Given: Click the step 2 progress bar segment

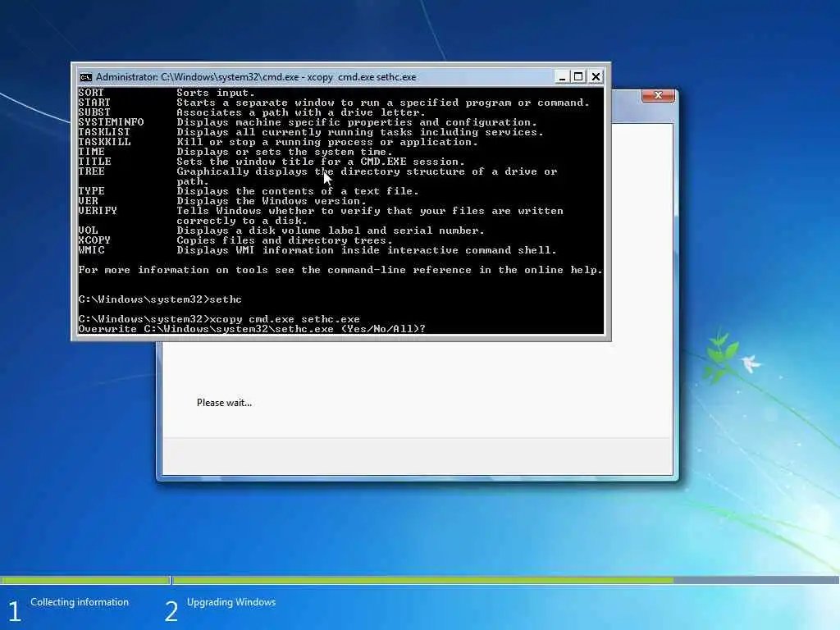Looking at the screenshot, I should point(505,580).
